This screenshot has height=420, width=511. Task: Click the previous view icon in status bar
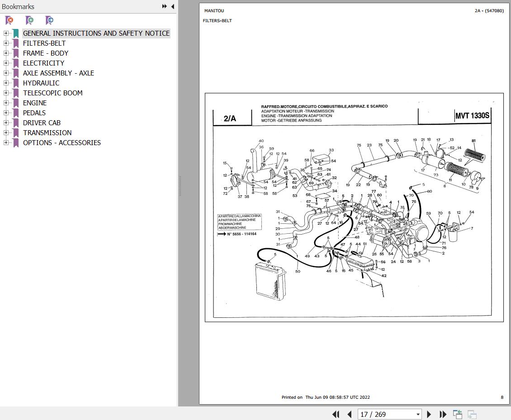tap(458, 414)
